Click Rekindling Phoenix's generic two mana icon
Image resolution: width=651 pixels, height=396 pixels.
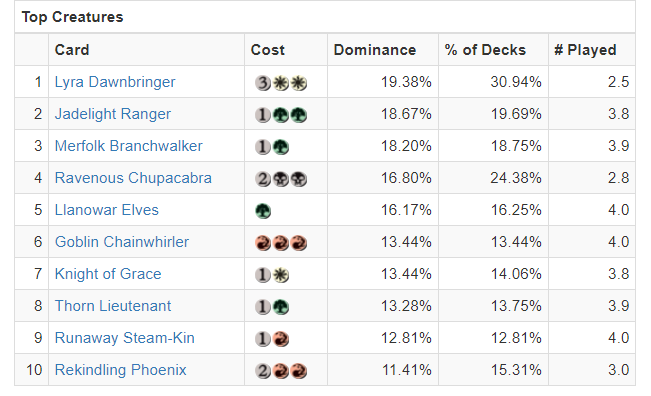[x=263, y=371]
